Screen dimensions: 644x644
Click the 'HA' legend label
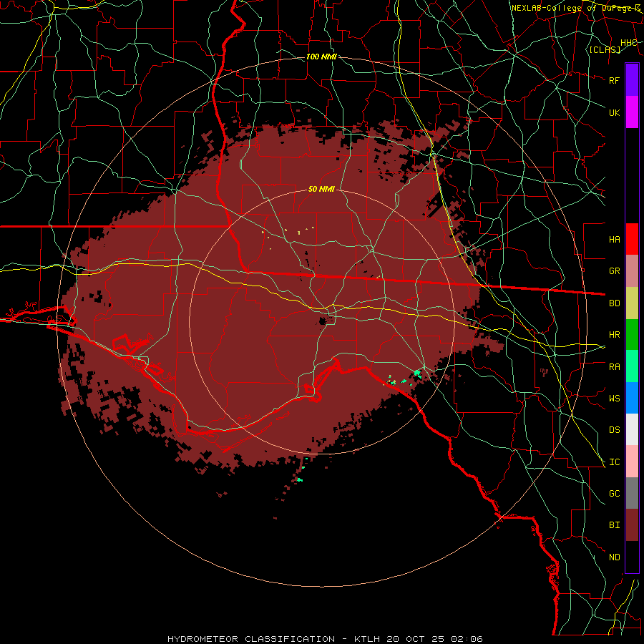615,240
